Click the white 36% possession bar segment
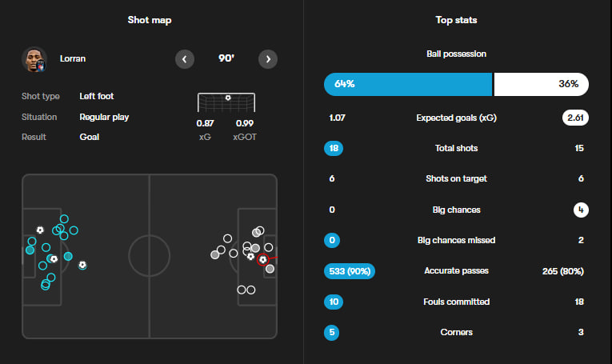Screen dimensions: 612x364 pos(541,84)
